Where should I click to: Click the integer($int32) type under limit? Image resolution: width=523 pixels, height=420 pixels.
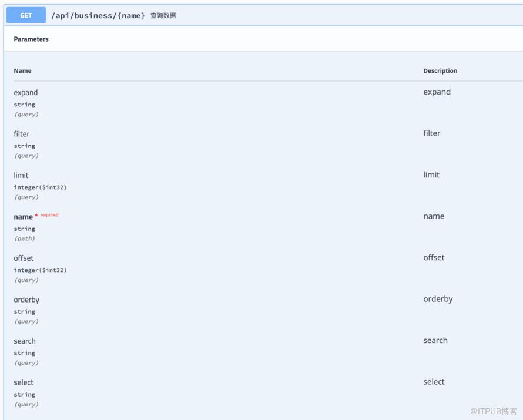(x=41, y=187)
